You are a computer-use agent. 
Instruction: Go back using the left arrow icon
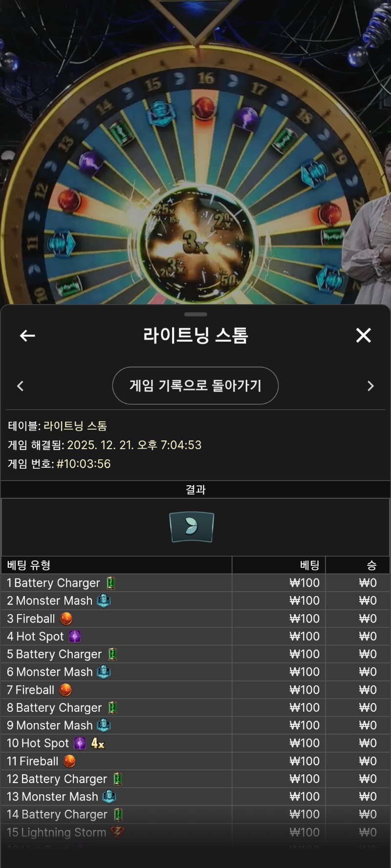(x=27, y=335)
